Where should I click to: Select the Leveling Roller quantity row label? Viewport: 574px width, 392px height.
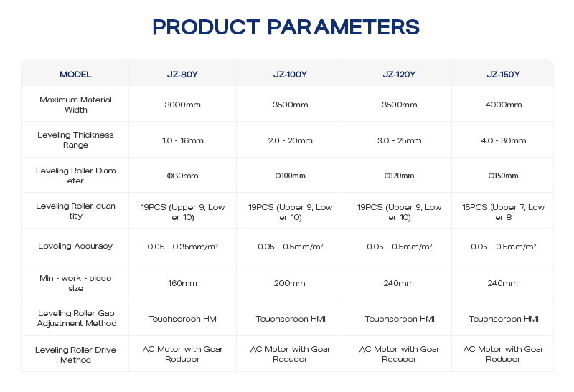[75, 211]
